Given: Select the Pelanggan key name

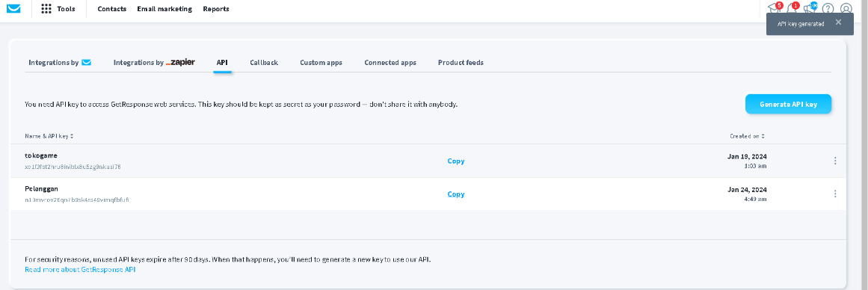Looking at the screenshot, I should tap(42, 188).
